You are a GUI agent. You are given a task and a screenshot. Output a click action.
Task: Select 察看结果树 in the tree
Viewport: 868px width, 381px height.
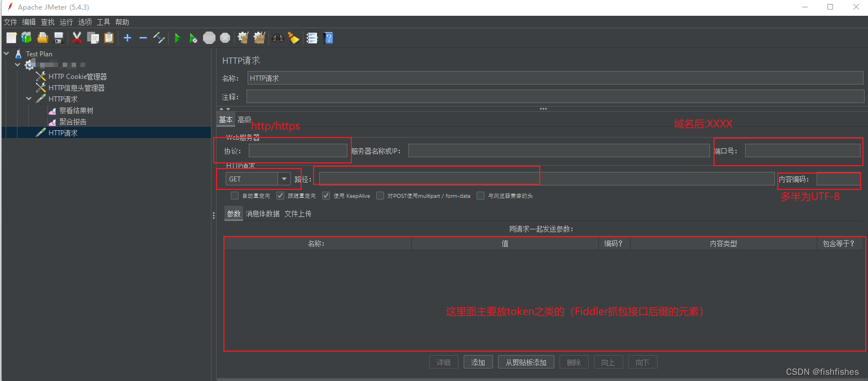[76, 110]
